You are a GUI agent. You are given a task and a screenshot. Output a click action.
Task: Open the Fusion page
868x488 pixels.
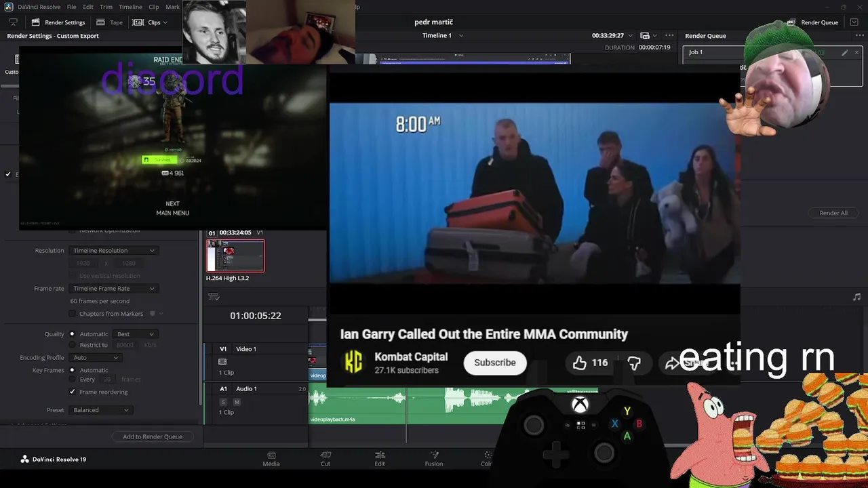(434, 459)
